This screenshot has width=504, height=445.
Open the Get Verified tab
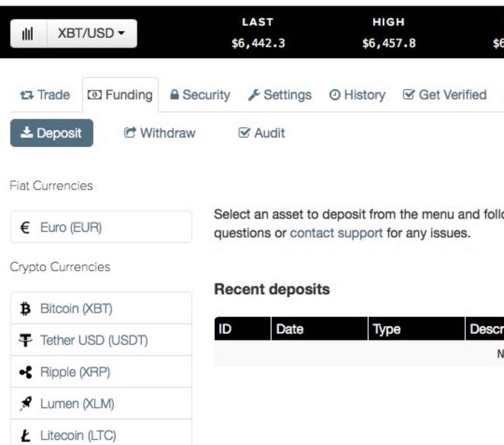(445, 95)
